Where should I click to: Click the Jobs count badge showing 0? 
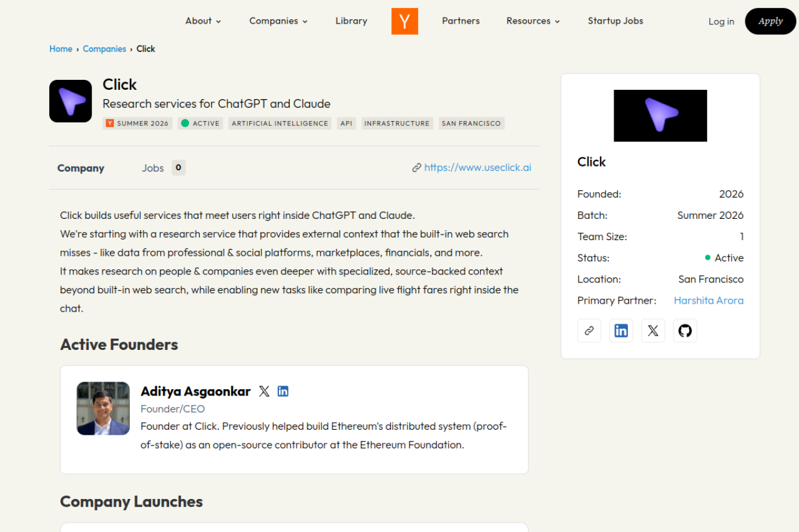[179, 168]
